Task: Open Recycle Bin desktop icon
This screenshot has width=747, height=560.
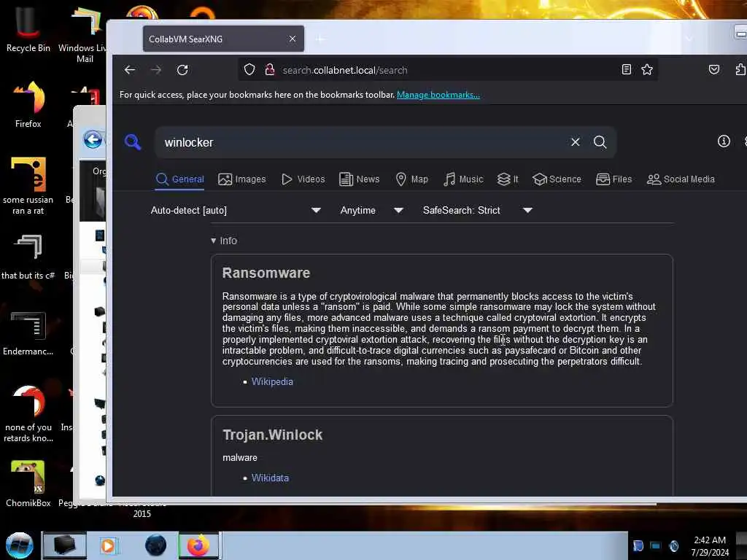Action: tap(28, 29)
